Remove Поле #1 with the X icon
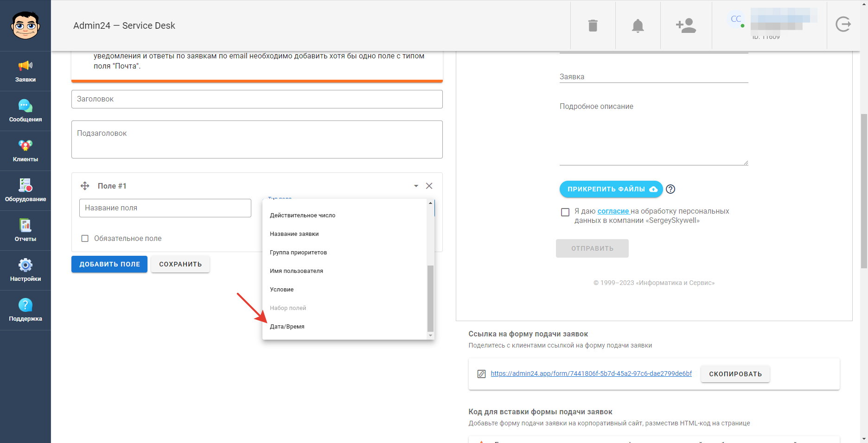The height and width of the screenshot is (443, 868). 429,186
